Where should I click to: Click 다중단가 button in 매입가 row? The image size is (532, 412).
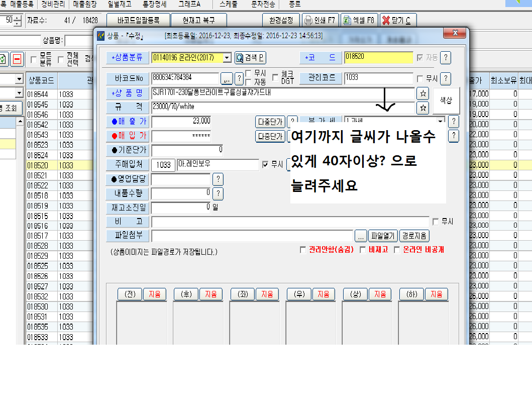pyautogui.click(x=270, y=136)
